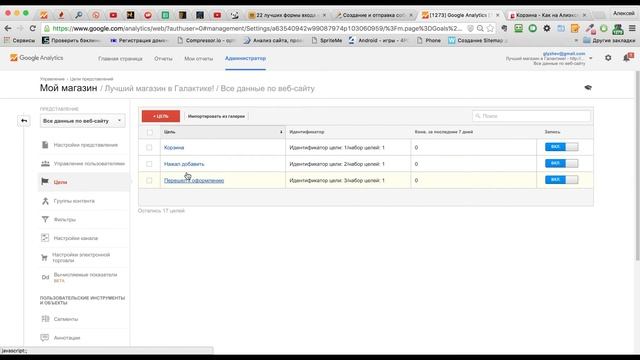Open Управление пользователями menu link
The height and width of the screenshot is (360, 640).
(x=89, y=164)
